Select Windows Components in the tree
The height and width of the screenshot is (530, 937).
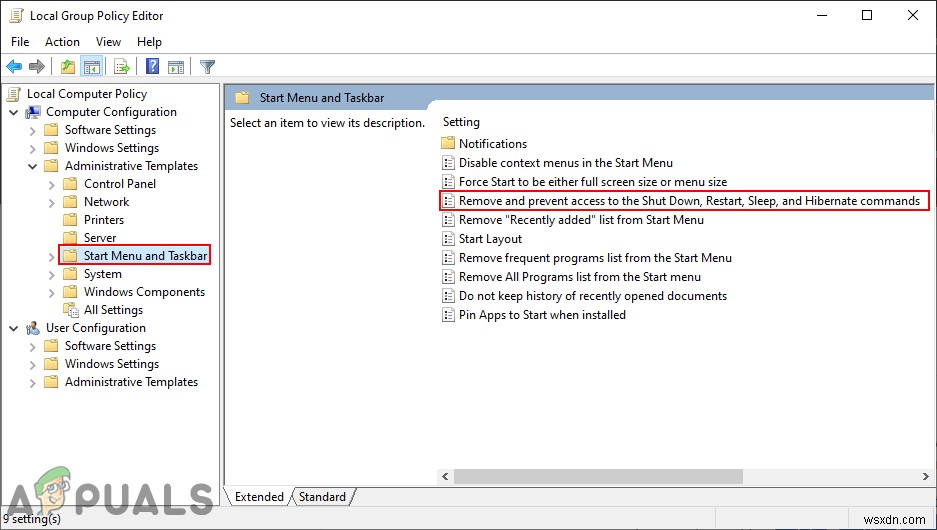tap(144, 292)
